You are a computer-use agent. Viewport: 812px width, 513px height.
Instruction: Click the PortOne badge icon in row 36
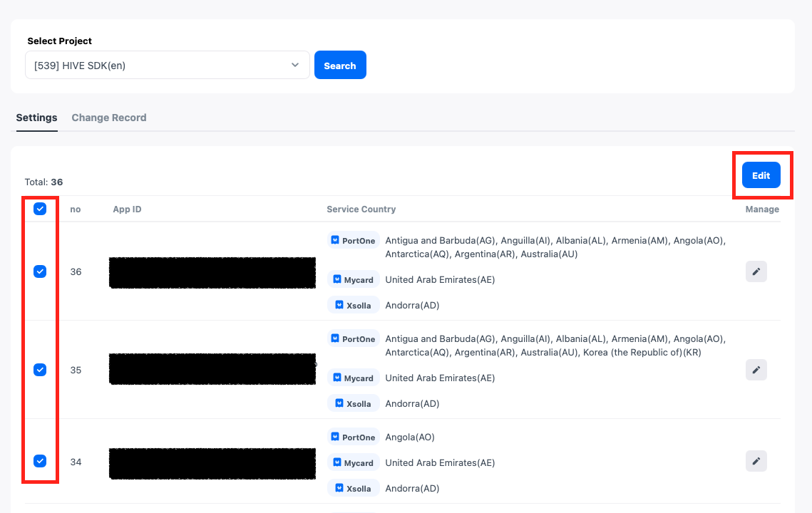[x=337, y=241]
